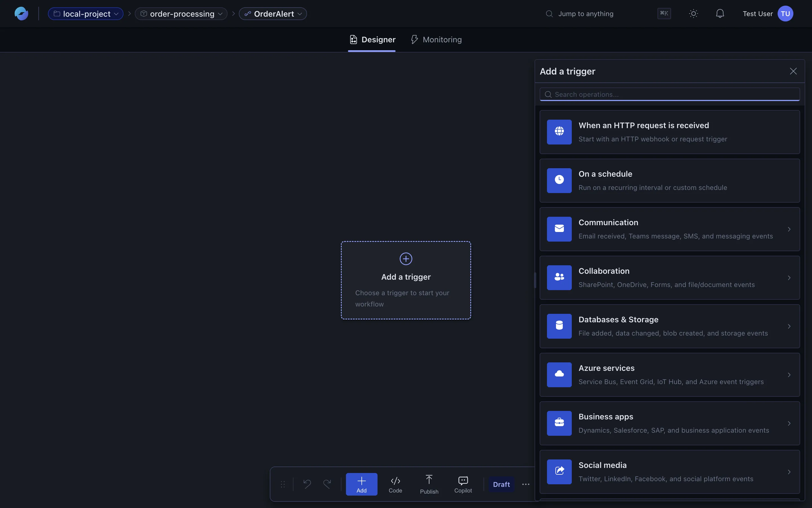
Task: Click the Add button in toolbar
Action: click(361, 484)
